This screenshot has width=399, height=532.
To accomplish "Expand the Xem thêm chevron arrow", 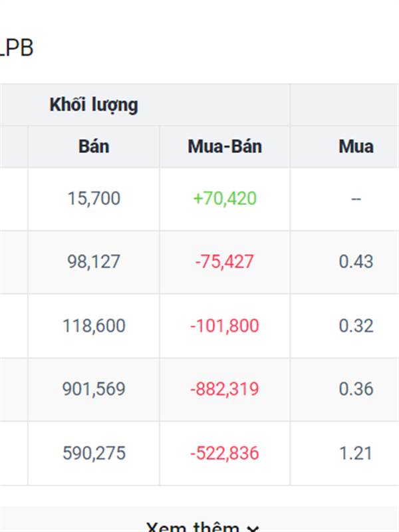I will coord(252,529).
